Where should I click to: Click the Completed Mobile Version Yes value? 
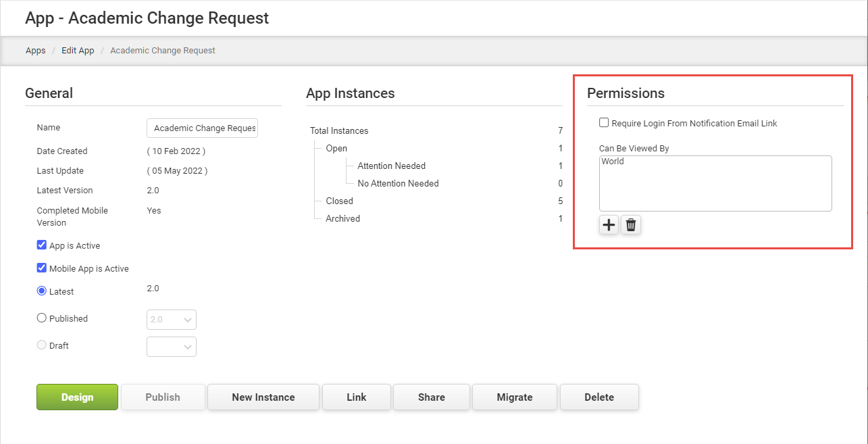coord(154,210)
